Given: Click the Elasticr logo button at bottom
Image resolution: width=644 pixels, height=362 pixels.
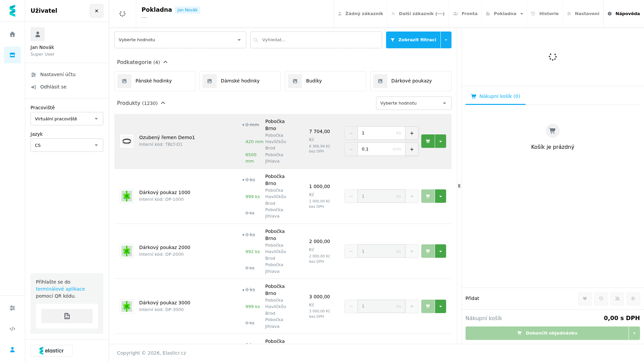Looking at the screenshot, I should point(51,351).
